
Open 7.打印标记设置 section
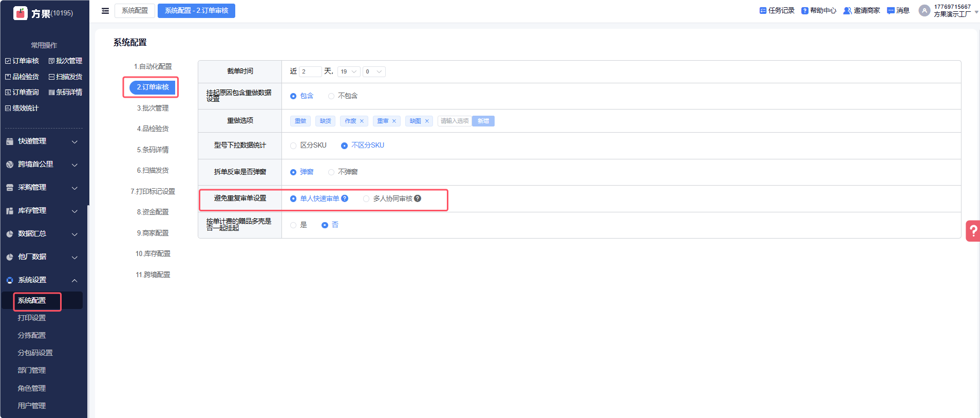153,191
